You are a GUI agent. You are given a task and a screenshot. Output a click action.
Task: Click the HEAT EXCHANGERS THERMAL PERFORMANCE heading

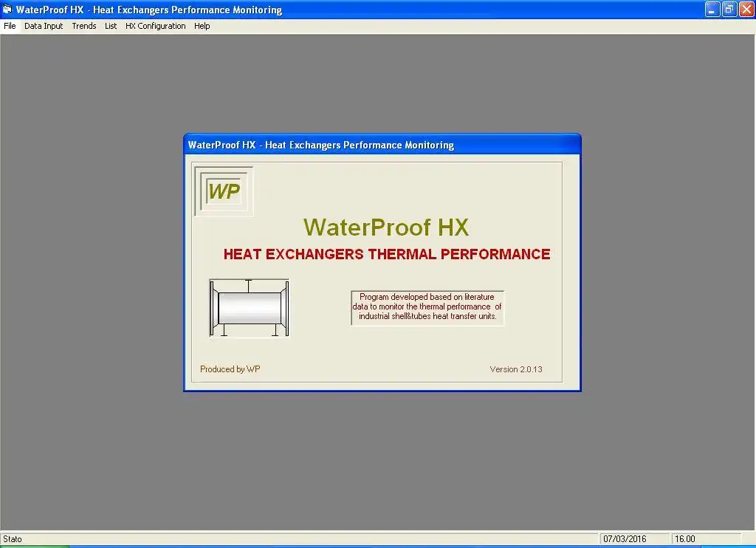(387, 254)
